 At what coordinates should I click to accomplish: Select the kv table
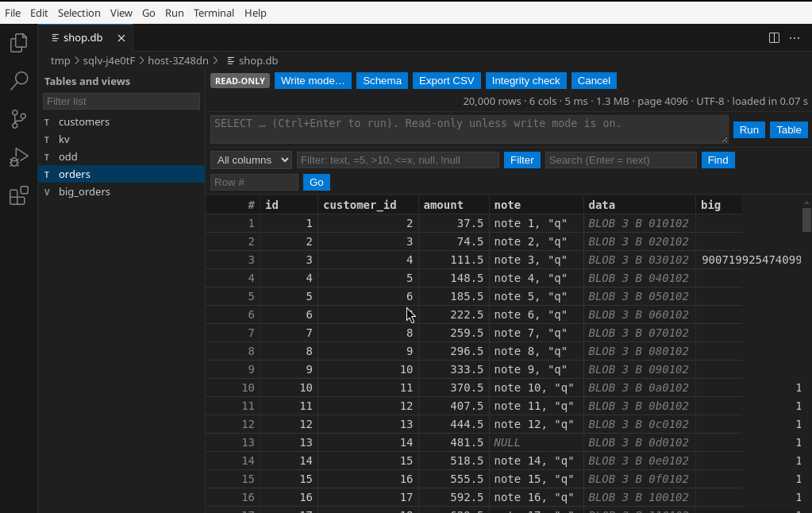point(121,140)
